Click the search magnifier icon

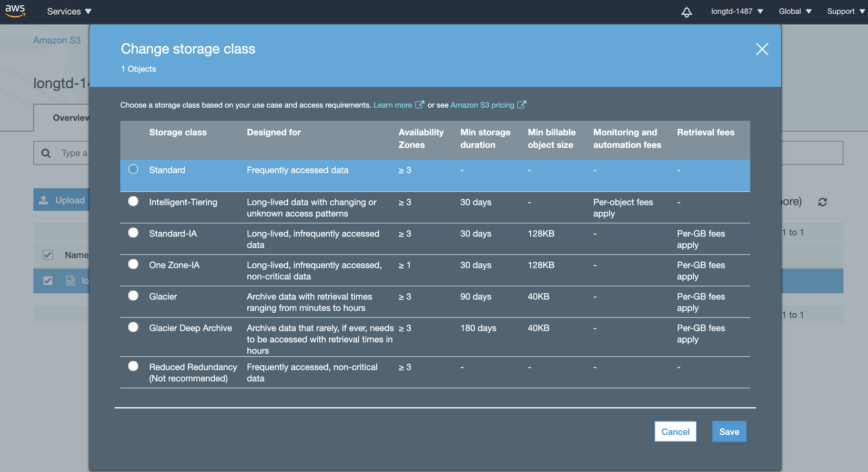[46, 153]
